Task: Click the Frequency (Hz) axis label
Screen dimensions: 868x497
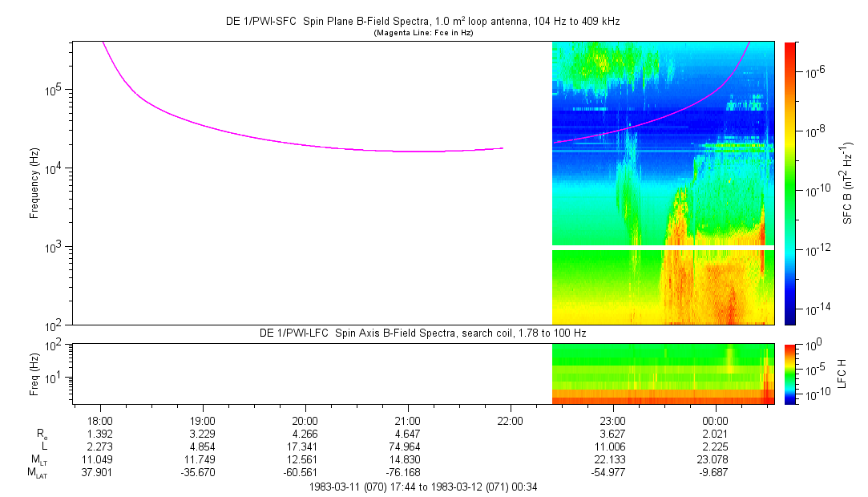Action: pos(34,184)
